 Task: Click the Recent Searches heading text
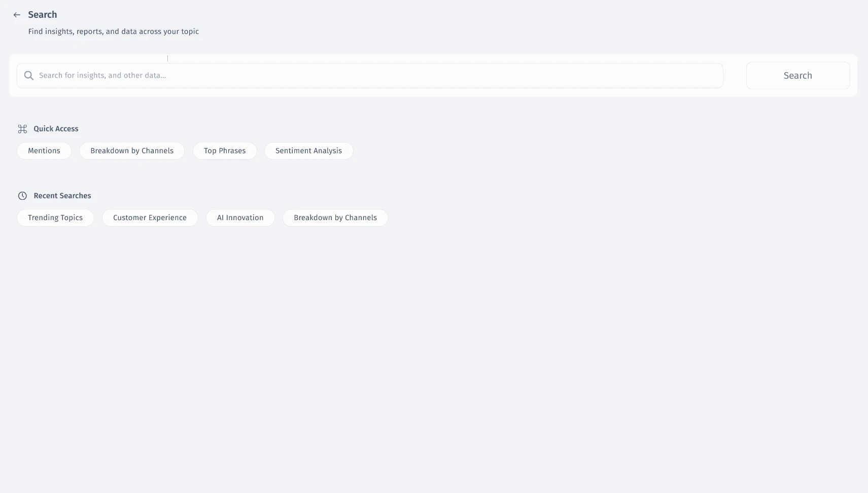point(62,196)
